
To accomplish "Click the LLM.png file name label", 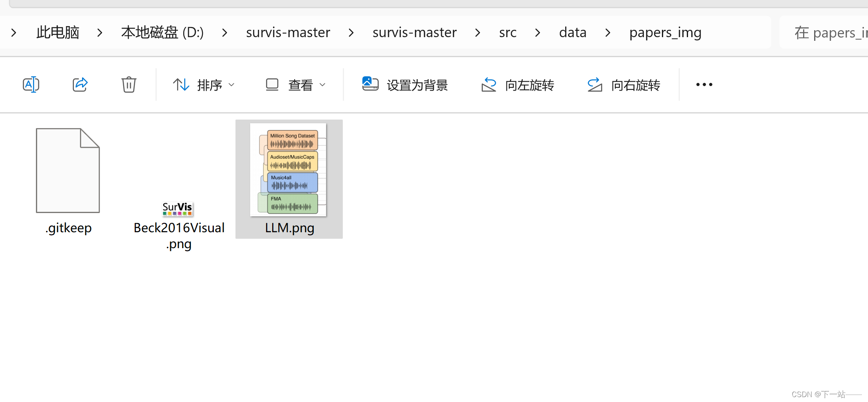I will pyautogui.click(x=289, y=228).
